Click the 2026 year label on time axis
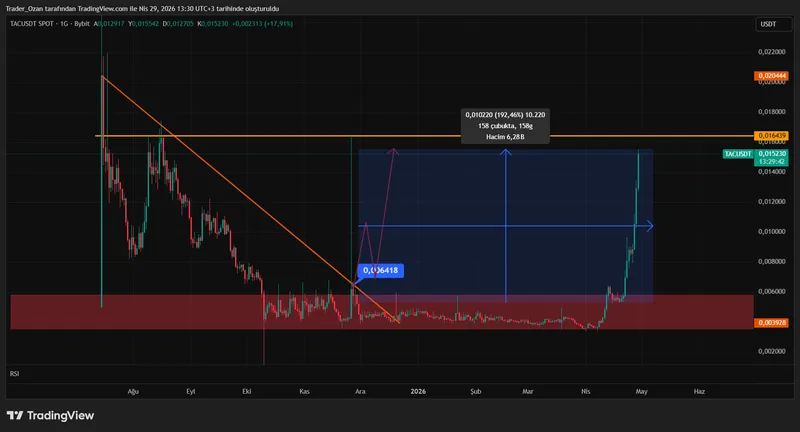Viewport: 800px width, 432px height. 418,392
